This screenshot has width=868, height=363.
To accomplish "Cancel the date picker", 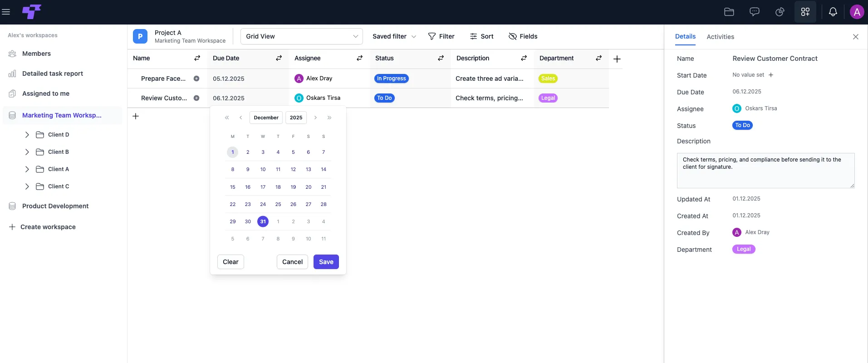I will tap(292, 262).
